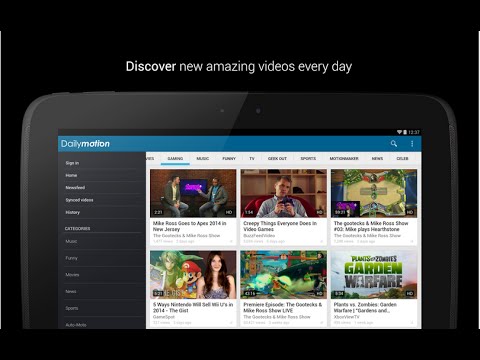This screenshot has width=480, height=360.
Task: Open card options on Hearthstone video
Action: (x=412, y=241)
